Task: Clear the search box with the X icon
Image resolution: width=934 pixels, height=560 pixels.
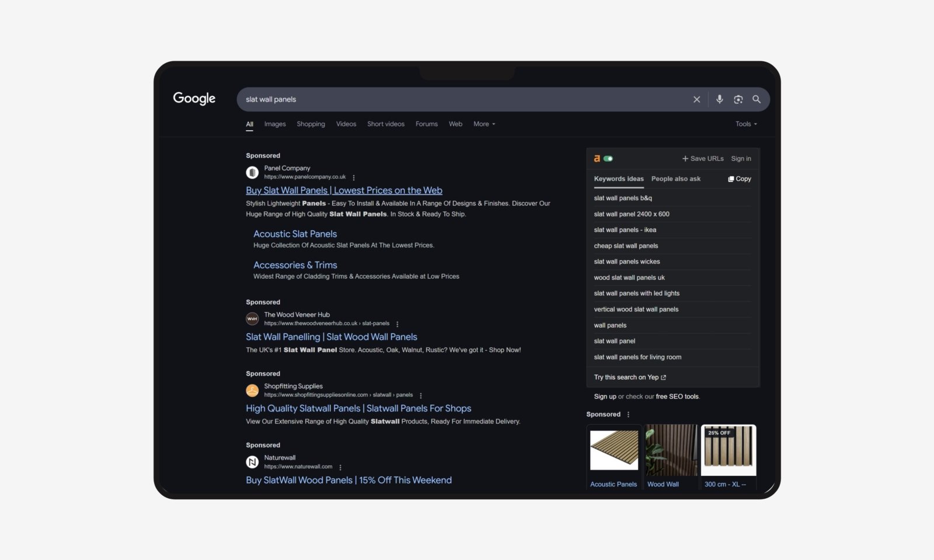Action: tap(696, 100)
